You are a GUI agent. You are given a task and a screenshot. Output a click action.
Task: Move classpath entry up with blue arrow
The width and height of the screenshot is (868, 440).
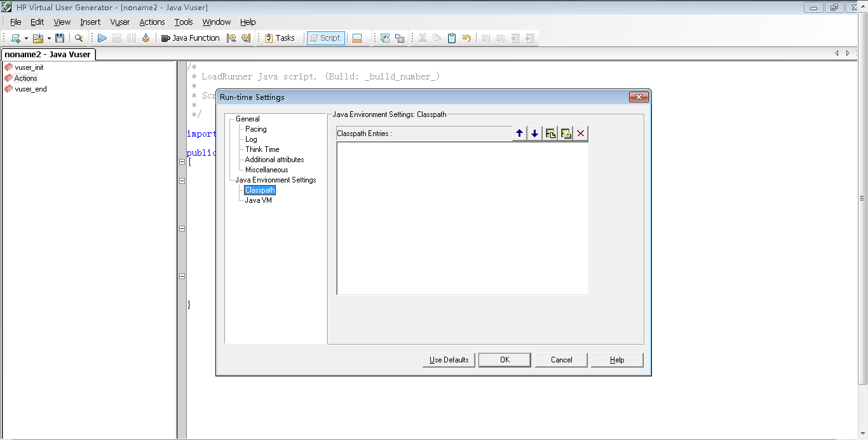520,134
